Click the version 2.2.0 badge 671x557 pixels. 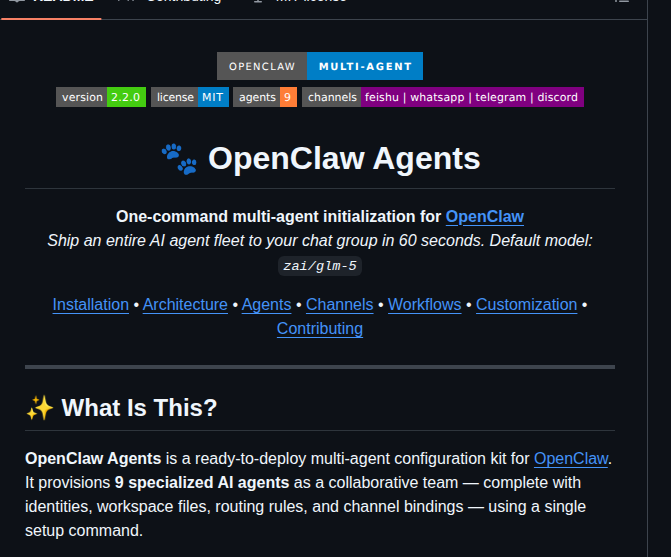(x=101, y=97)
